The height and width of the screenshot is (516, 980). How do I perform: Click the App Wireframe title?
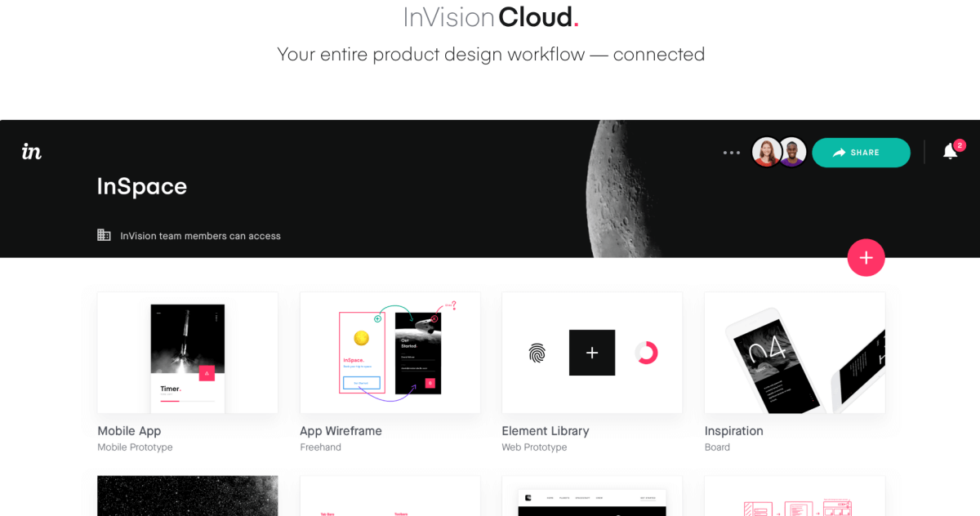341,431
